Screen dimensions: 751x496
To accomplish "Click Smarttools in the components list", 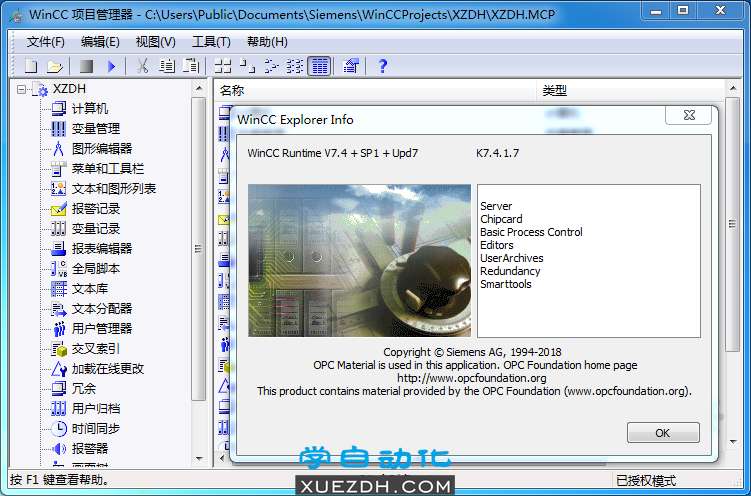I will [506, 284].
